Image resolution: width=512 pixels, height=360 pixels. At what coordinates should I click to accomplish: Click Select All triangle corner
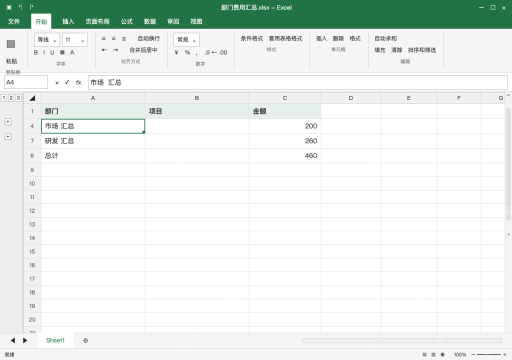(x=32, y=98)
